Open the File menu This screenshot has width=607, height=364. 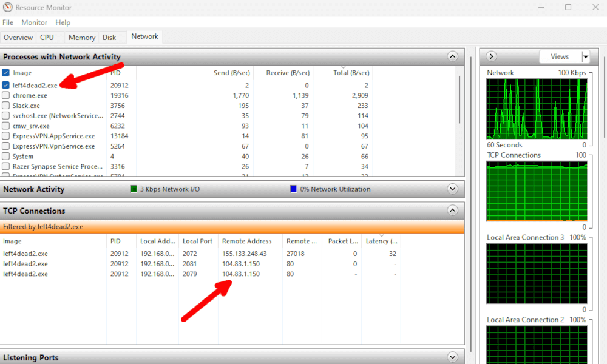(8, 22)
